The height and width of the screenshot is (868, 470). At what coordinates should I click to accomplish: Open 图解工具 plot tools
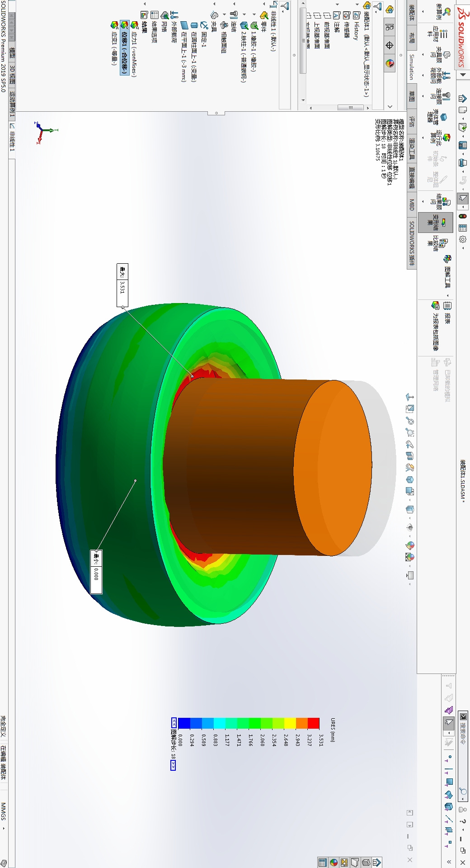(x=447, y=271)
